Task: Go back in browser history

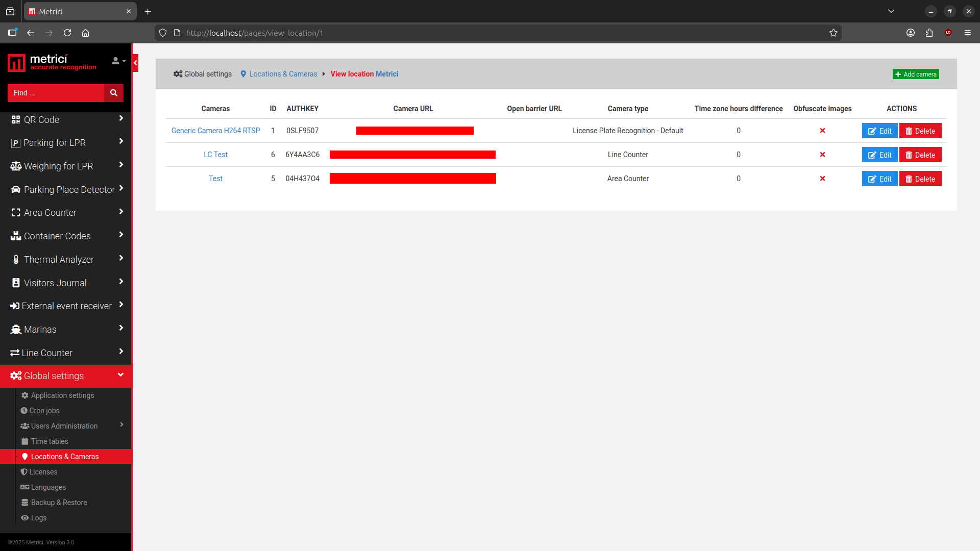Action: tap(31, 33)
